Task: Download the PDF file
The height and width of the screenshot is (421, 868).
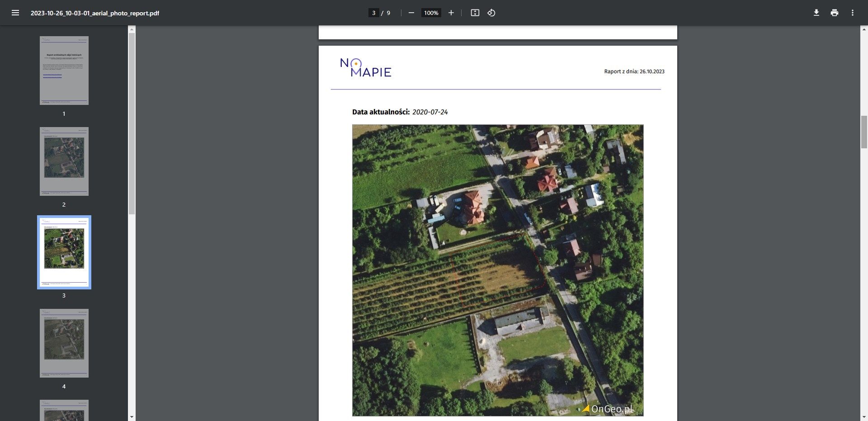Action: [816, 13]
